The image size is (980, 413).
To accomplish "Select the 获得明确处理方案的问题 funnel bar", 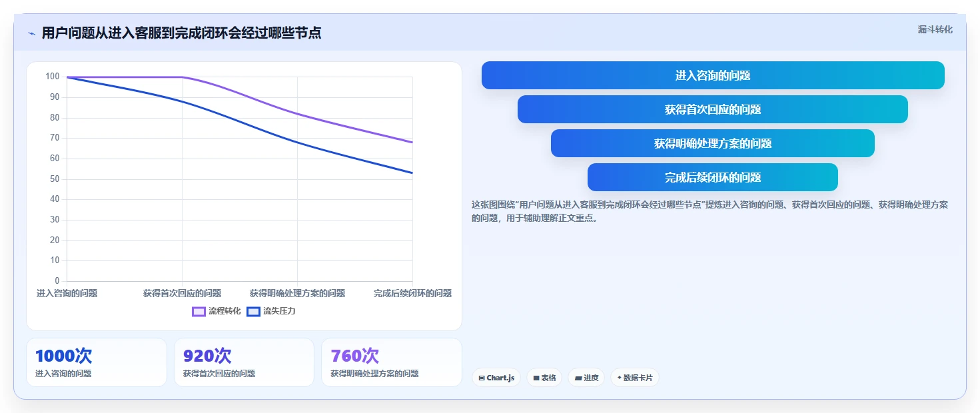I will [713, 143].
